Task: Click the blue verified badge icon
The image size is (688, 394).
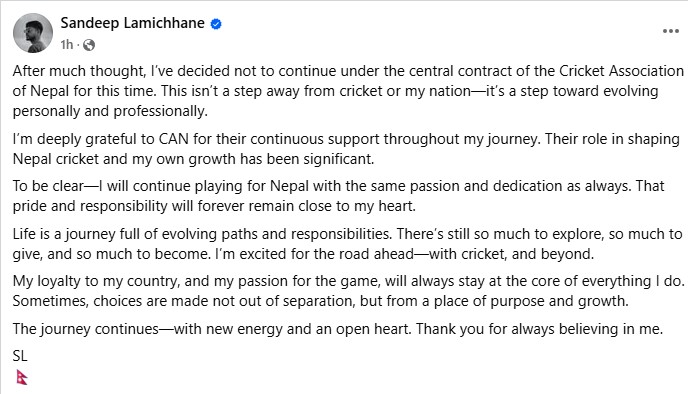Action: tap(216, 24)
